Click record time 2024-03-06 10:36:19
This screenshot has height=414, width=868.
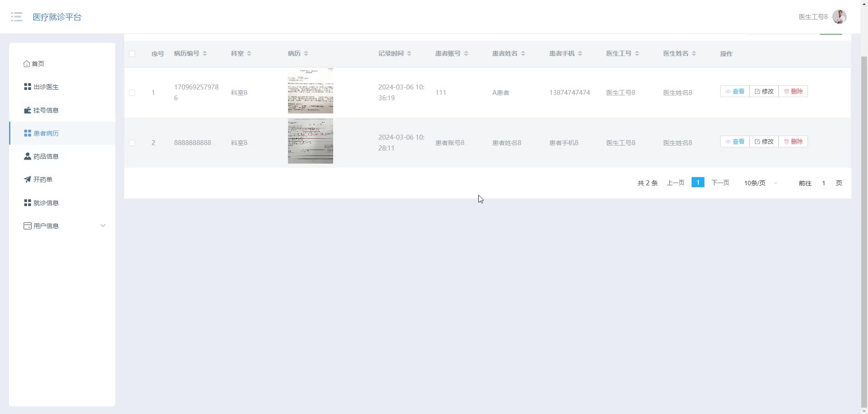pos(401,93)
